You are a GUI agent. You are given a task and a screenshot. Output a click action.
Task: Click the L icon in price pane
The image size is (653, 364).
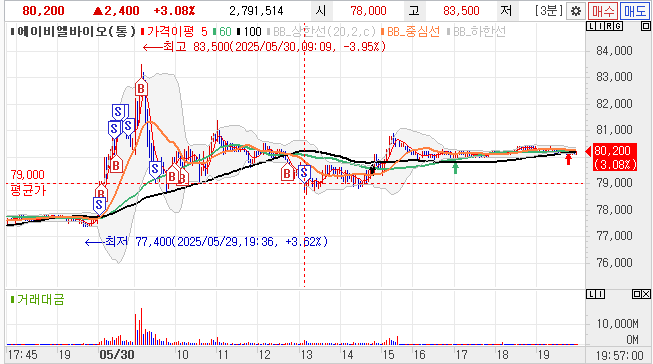(x=591, y=27)
